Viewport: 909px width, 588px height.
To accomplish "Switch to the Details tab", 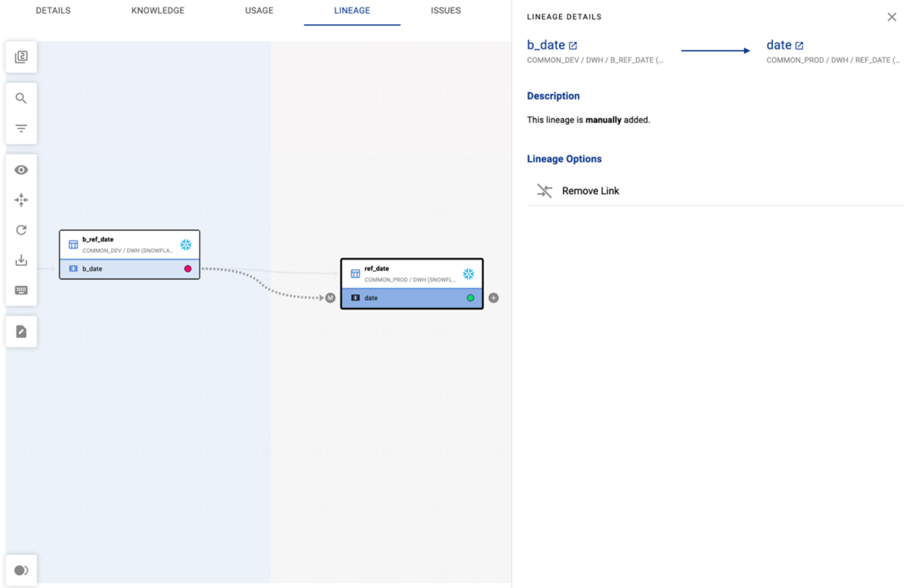I will tap(53, 10).
